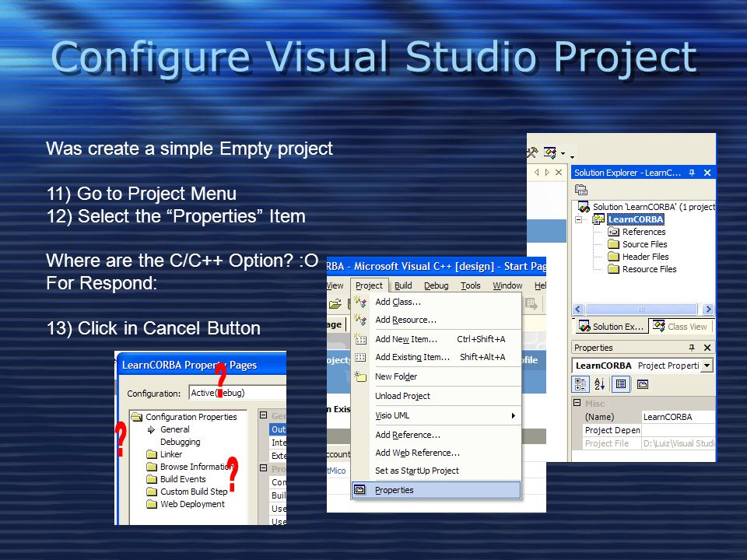Screen dimensions: 747x560
Task: Click the Categorized view button
Action: coord(580,384)
